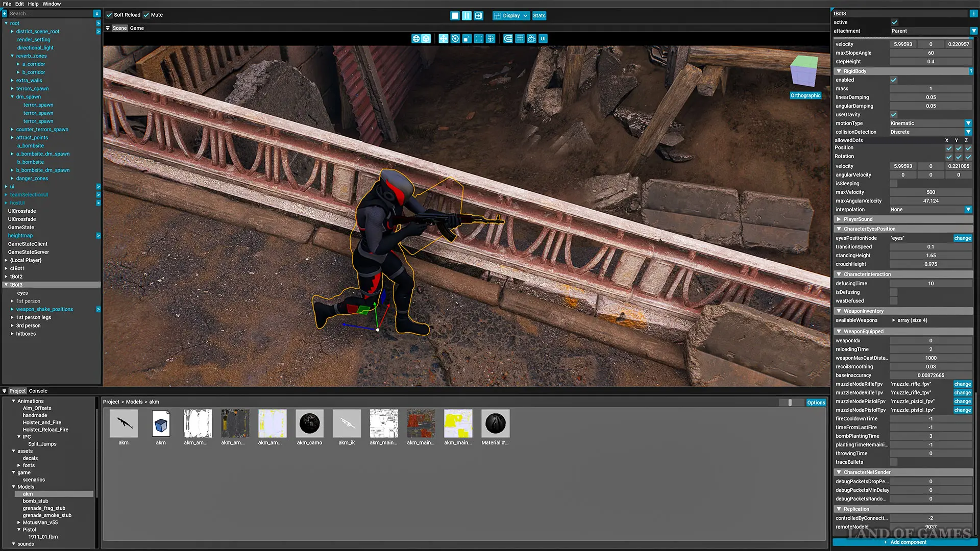Switch to the Game tab
Screen dimensions: 980x551
pos(137,28)
